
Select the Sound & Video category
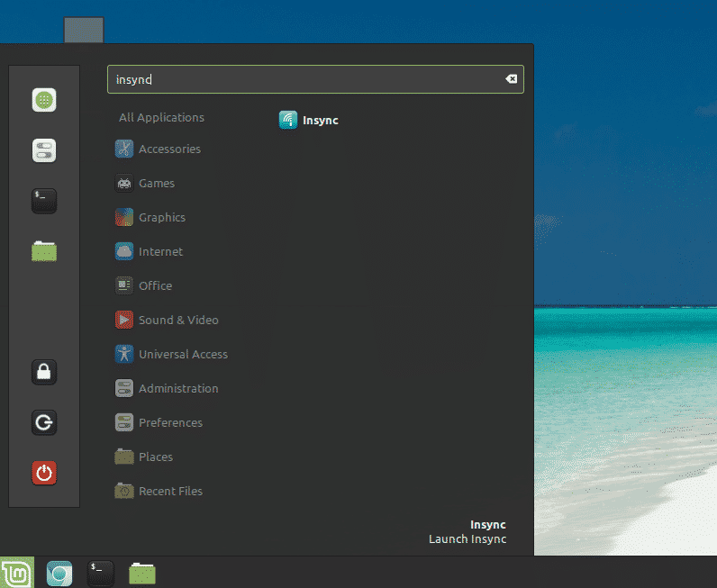(x=177, y=321)
